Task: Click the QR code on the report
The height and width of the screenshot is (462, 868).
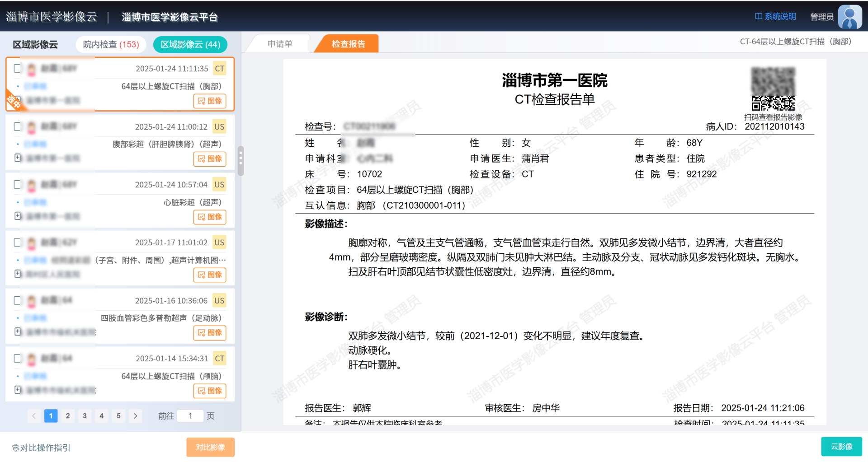Action: 773,89
